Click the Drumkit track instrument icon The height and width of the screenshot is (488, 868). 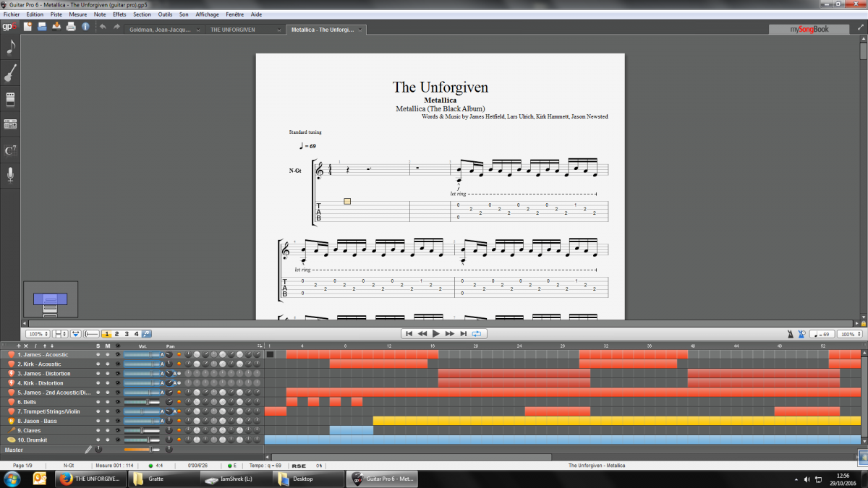[x=12, y=440]
